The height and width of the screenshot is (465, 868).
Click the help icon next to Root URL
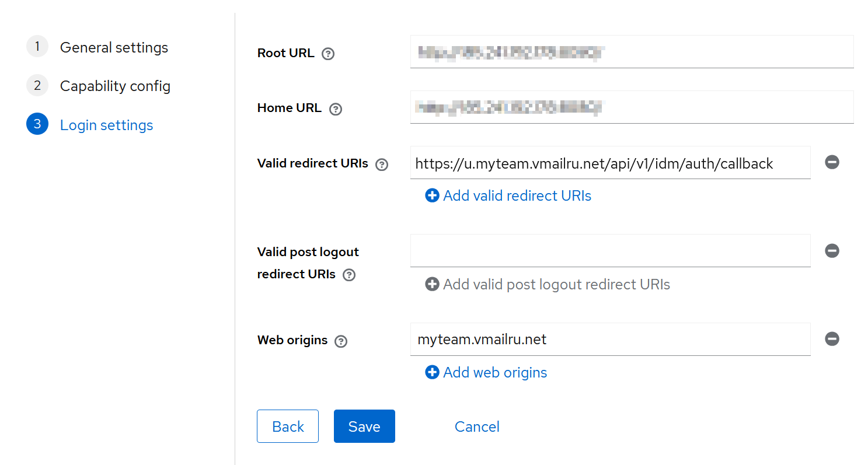(x=328, y=54)
